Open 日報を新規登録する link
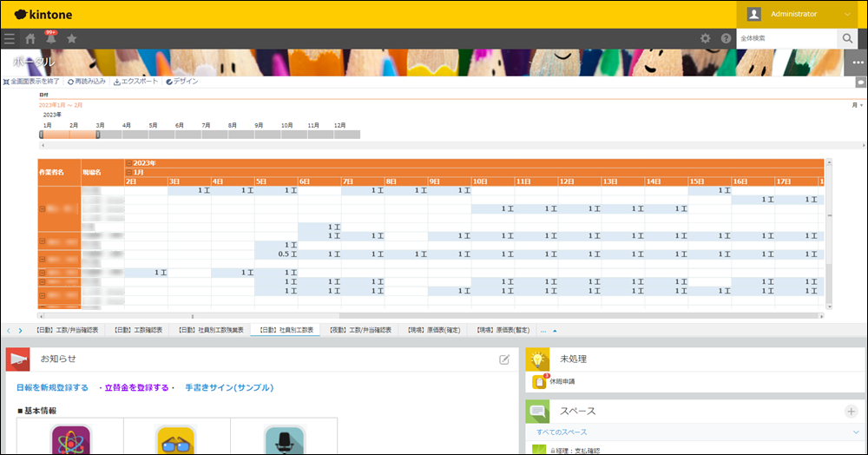The width and height of the screenshot is (868, 455). 53,388
